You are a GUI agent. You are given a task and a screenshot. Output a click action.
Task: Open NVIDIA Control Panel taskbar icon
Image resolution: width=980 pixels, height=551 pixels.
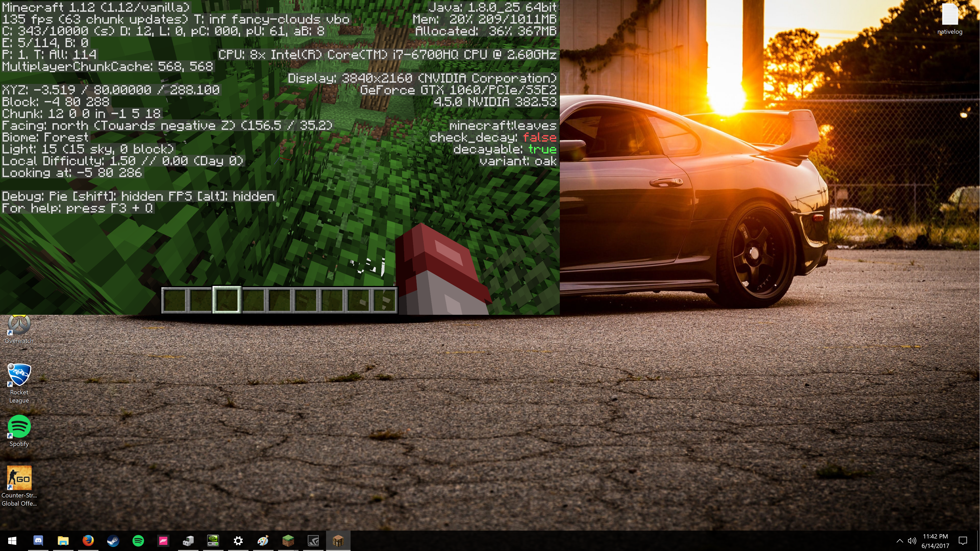coord(213,540)
